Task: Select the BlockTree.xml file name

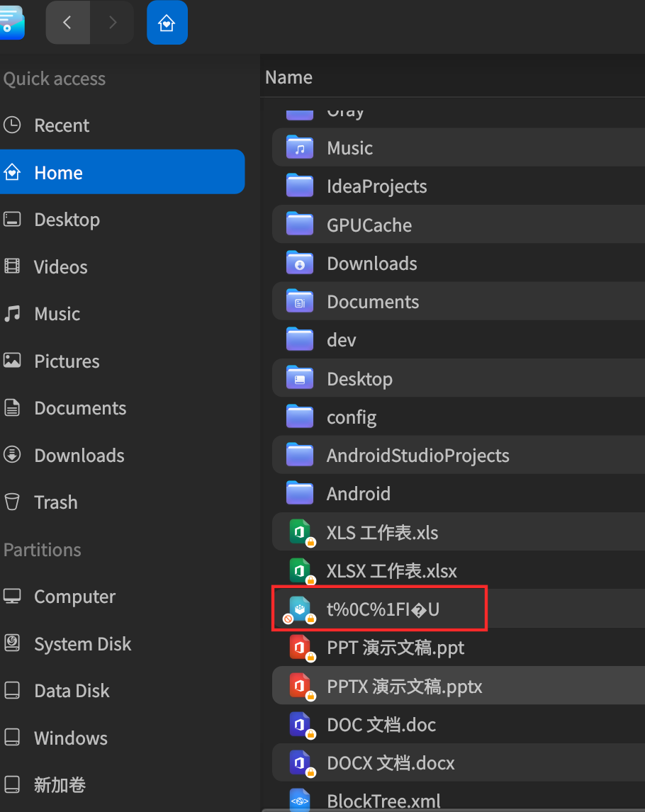Action: click(x=384, y=801)
